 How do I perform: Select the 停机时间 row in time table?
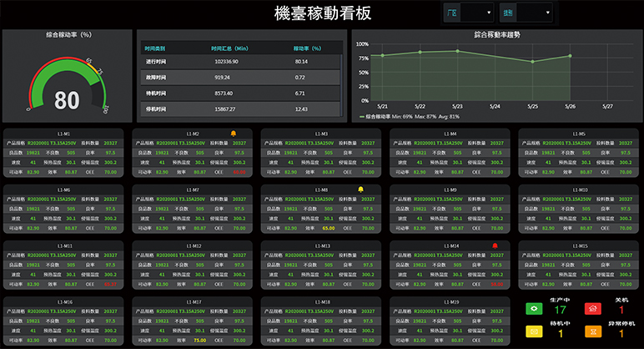[240, 109]
